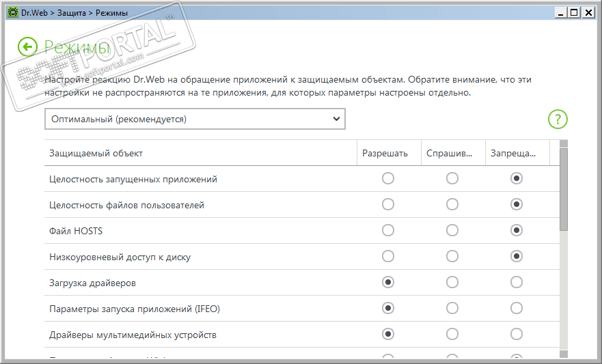The width and height of the screenshot is (602, 364).
Task: Select the Драйверы мультимедийных устройств label
Action: coord(133,335)
